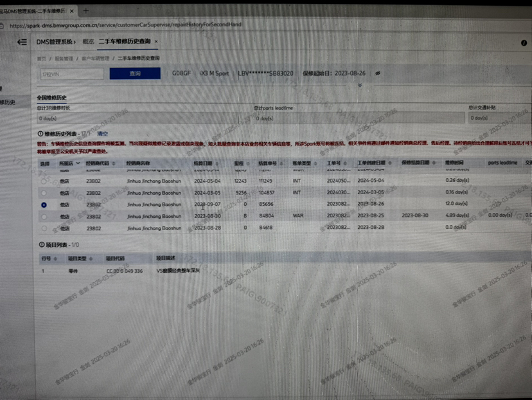Screen dimensions: 532x400
Task: Select the 全国维修历史 tab
Action: tap(51, 98)
